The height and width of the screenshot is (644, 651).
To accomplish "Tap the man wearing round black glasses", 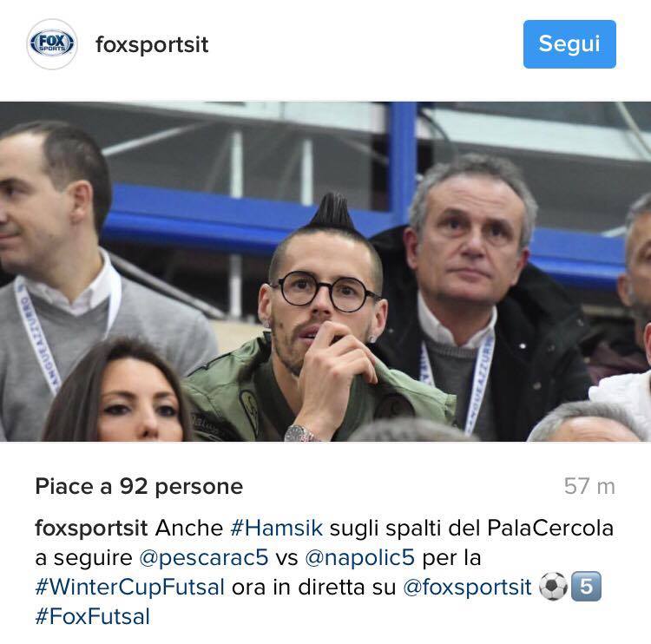I will (319, 319).
